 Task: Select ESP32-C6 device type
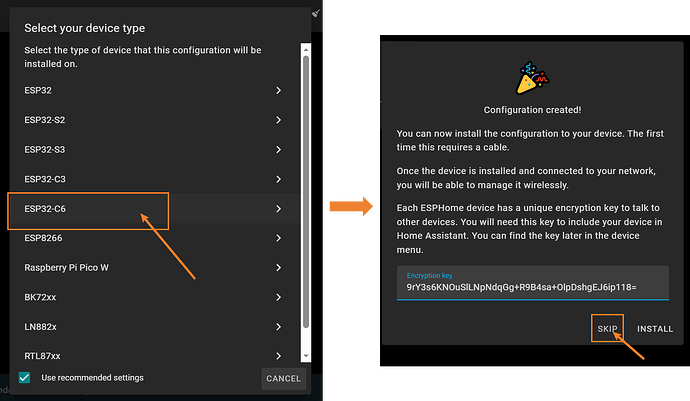(x=154, y=209)
